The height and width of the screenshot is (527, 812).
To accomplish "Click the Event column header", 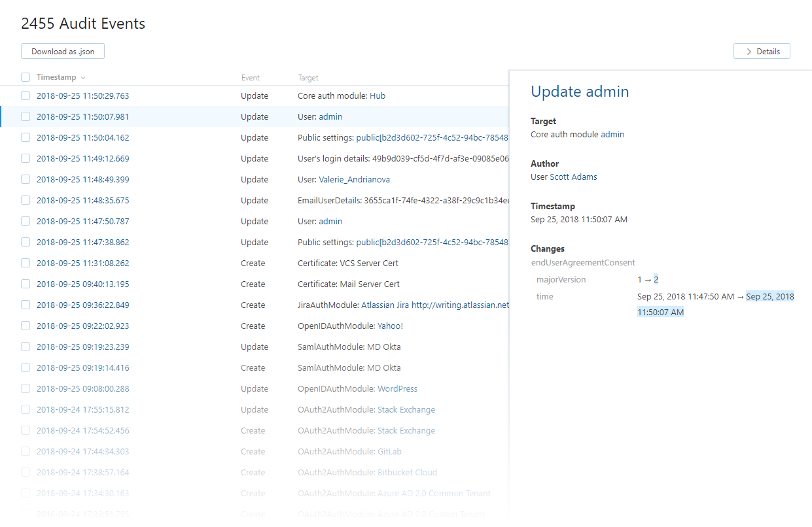I will click(x=250, y=78).
